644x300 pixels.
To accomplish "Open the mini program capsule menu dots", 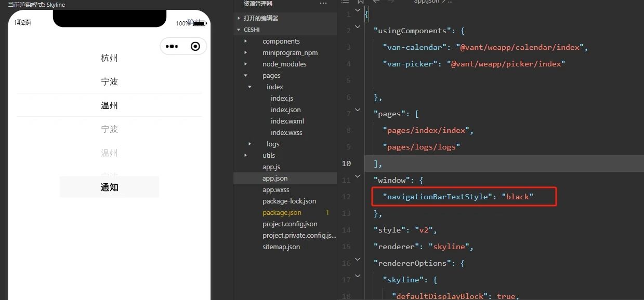I will [172, 46].
